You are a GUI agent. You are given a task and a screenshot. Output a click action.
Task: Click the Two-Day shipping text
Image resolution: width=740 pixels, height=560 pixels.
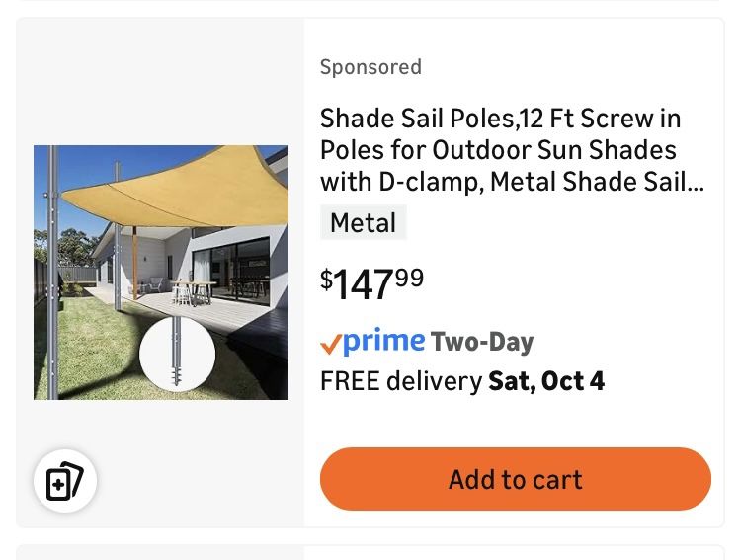[482, 342]
